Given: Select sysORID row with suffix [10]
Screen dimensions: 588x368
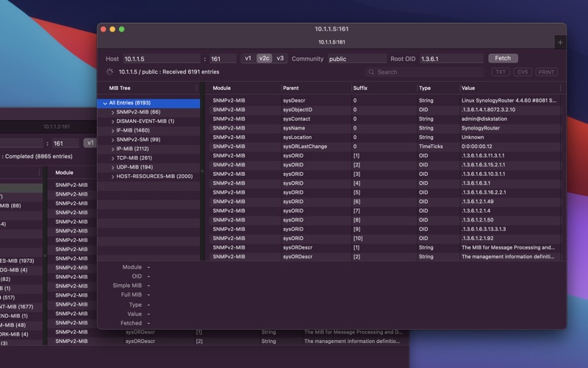Looking at the screenshot, I should 385,238.
